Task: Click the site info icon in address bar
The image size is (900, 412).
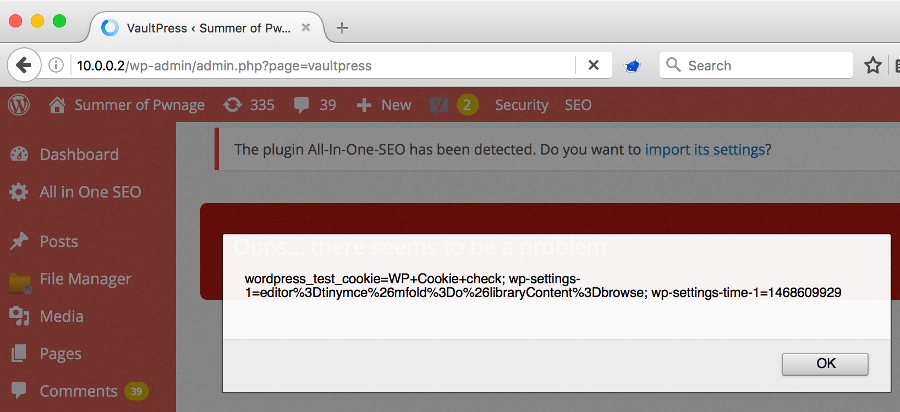Action: tap(56, 65)
